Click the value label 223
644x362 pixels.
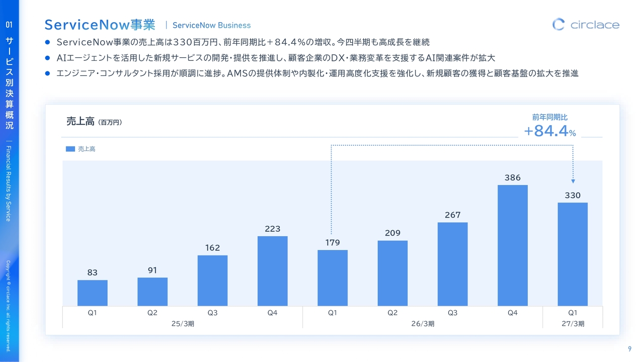tap(273, 229)
